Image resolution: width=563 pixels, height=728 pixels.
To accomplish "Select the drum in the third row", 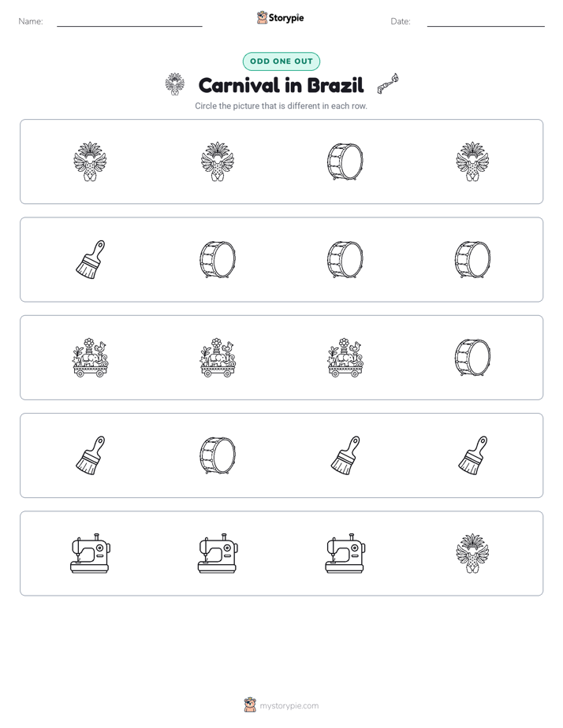I will tap(472, 358).
